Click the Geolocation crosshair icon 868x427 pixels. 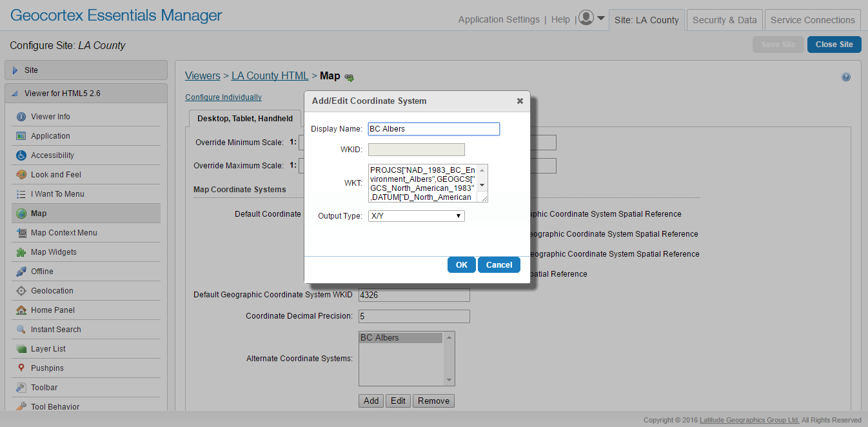click(21, 291)
